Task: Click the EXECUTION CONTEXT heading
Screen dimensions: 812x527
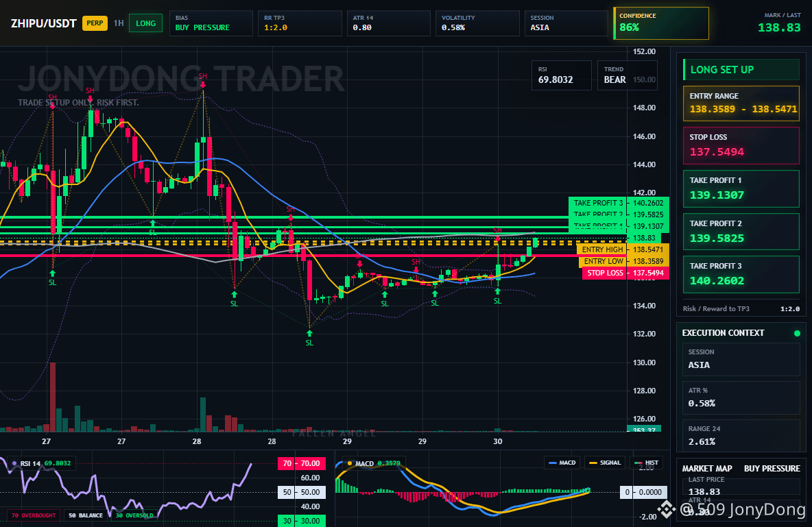Action: [x=723, y=333]
